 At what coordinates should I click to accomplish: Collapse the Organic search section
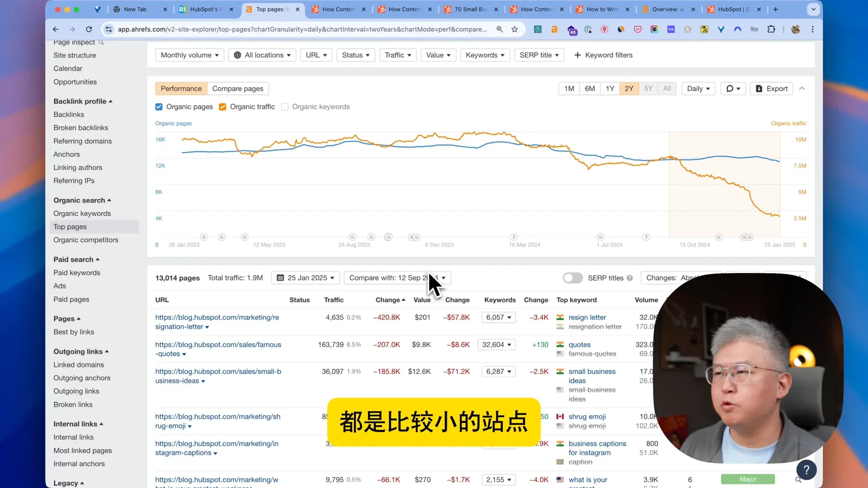click(82, 200)
